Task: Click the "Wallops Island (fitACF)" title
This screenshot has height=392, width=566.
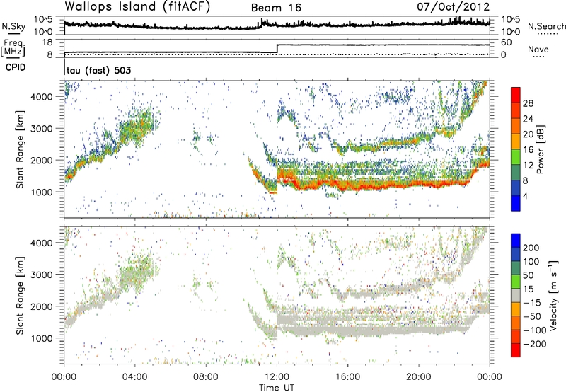Action: 137,7
